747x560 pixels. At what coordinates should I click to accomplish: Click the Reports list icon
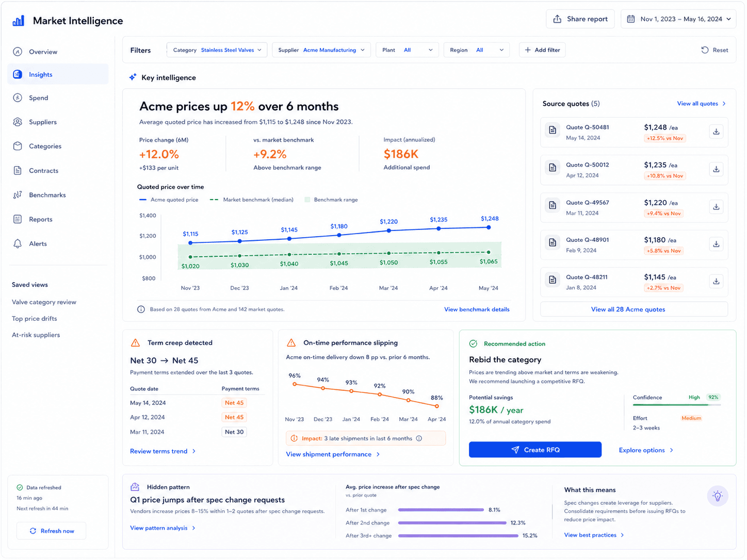click(18, 219)
